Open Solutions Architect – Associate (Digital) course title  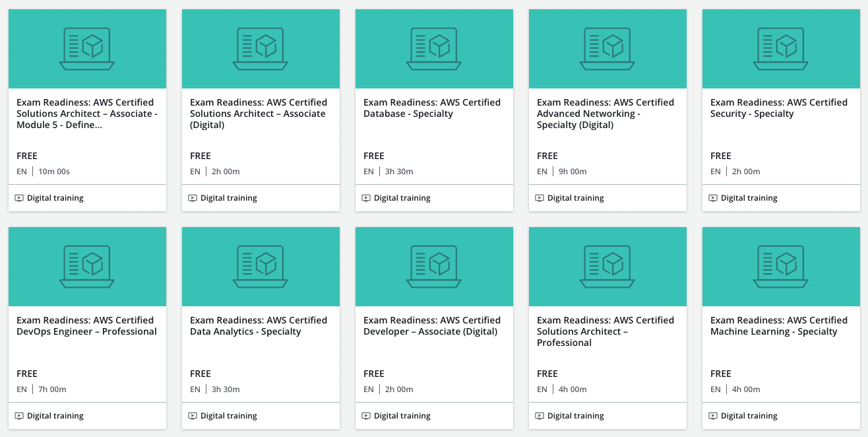[259, 114]
